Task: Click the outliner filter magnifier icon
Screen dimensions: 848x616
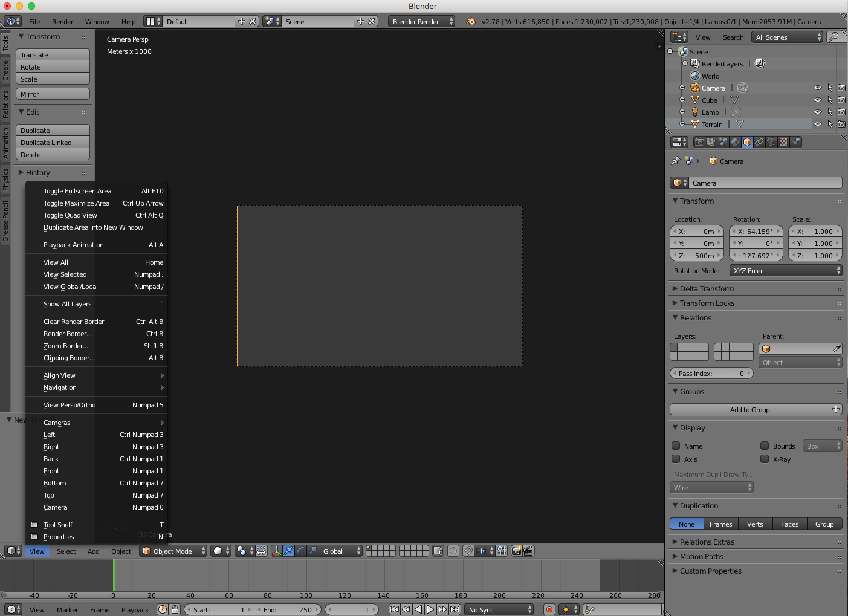Action: tap(834, 37)
